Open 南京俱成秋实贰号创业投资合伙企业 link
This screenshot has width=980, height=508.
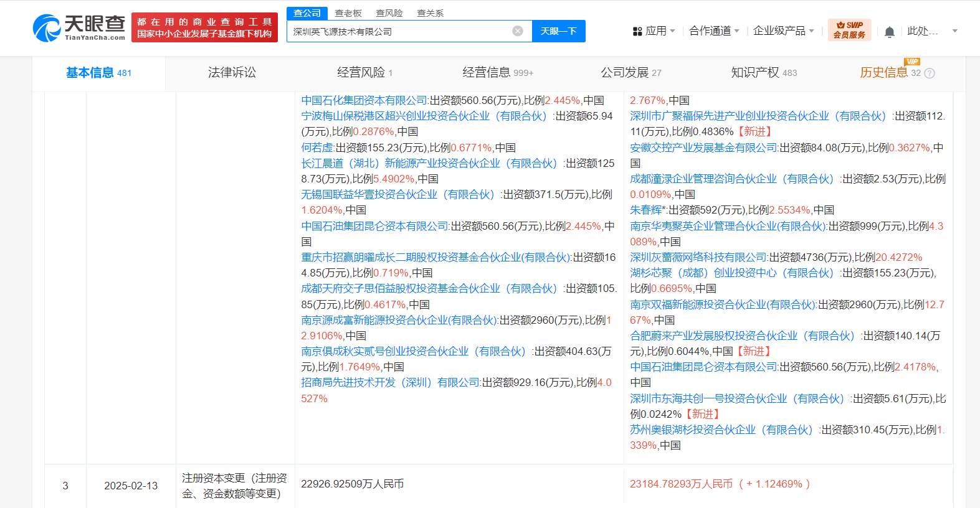413,351
